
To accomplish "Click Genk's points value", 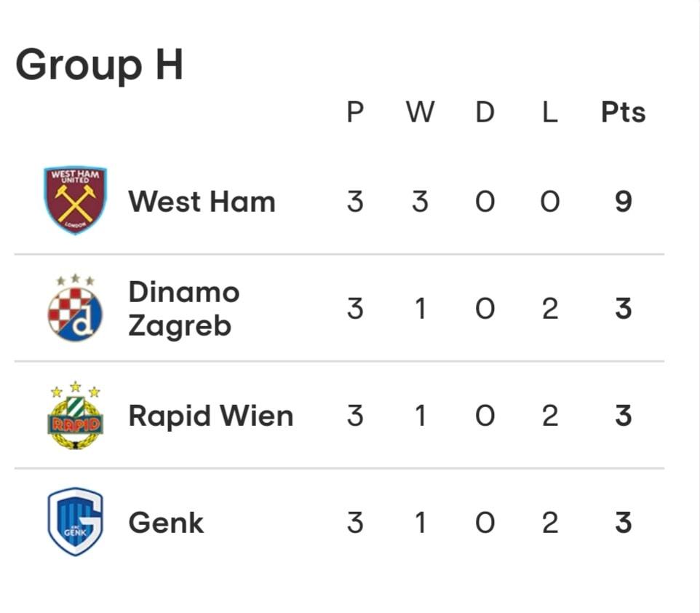I will (623, 523).
